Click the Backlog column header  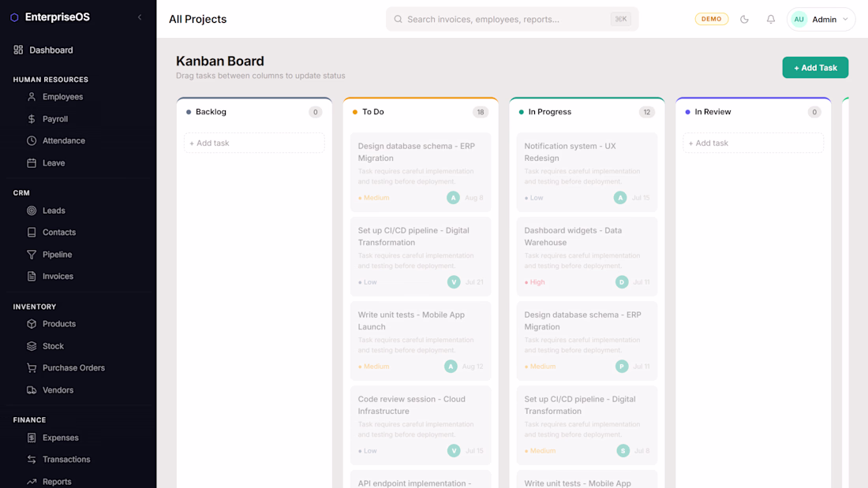coord(211,112)
